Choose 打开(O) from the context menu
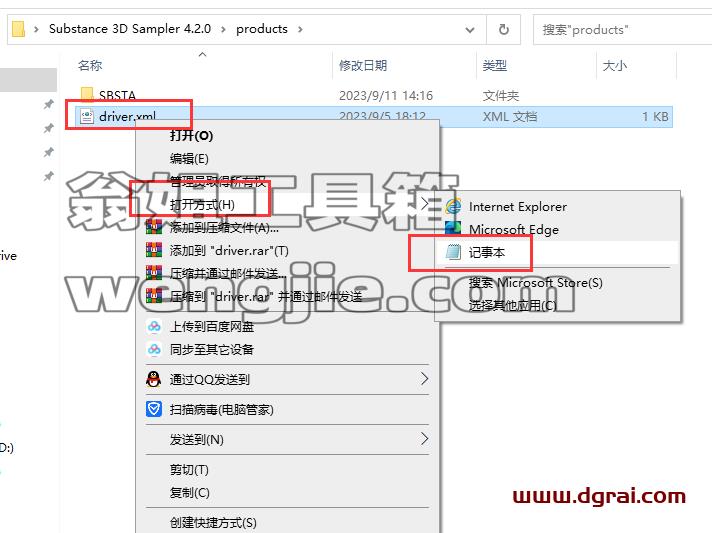The height and width of the screenshot is (533, 712). tap(191, 135)
